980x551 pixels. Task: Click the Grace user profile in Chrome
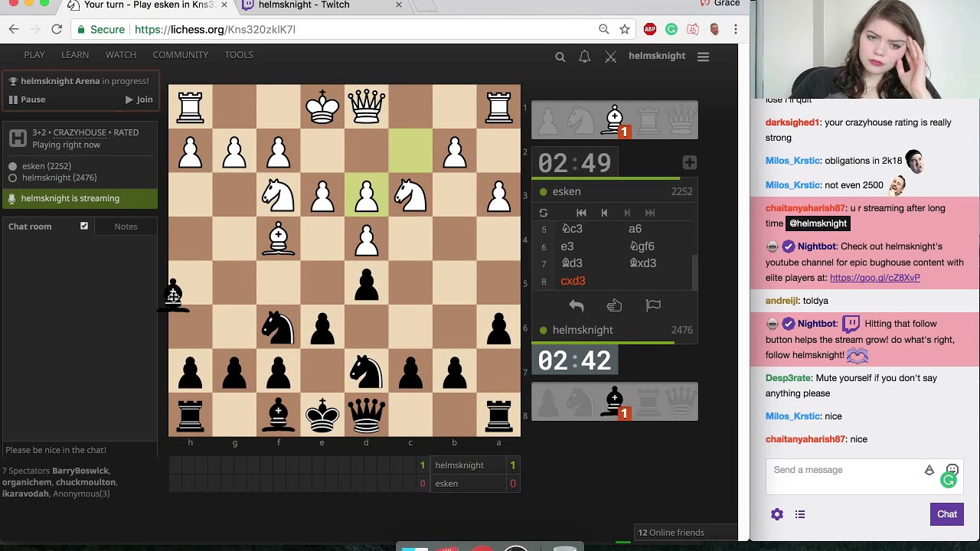727,4
